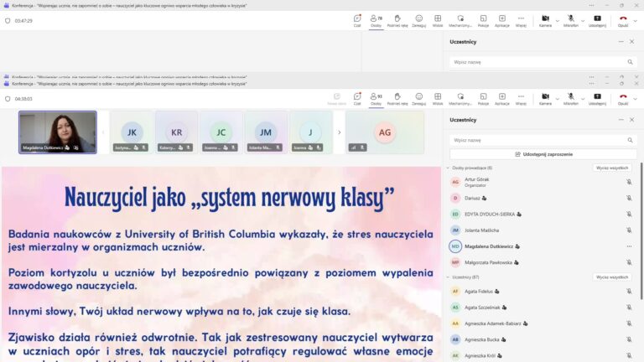Click shield icon beside the 04:38:03 timer
Screen dimensions: 644x362
click(8, 99)
